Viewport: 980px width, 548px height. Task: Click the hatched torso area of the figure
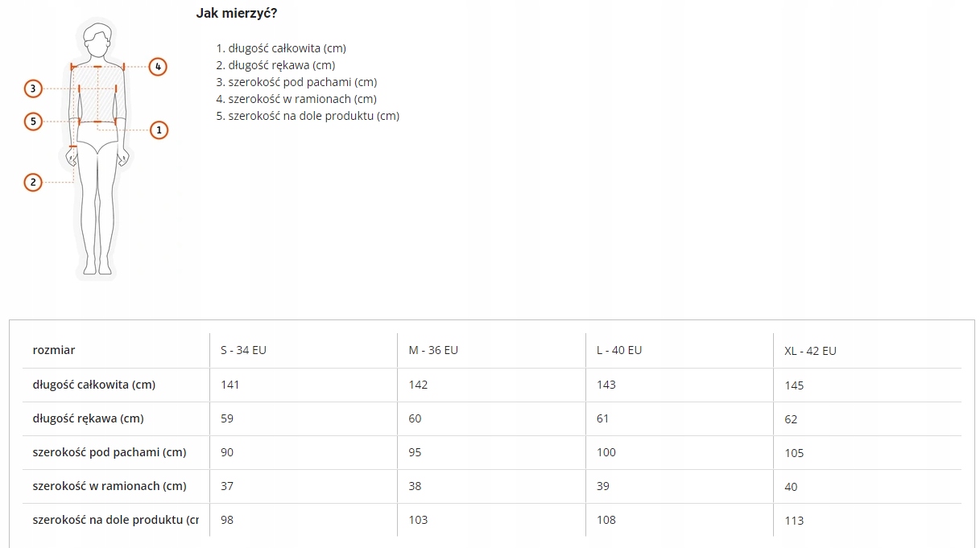pos(97,95)
